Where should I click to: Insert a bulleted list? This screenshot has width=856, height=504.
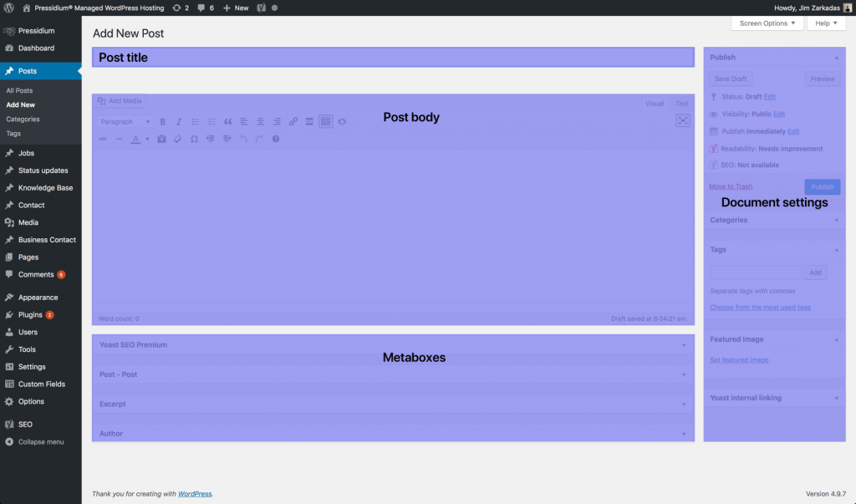(195, 122)
